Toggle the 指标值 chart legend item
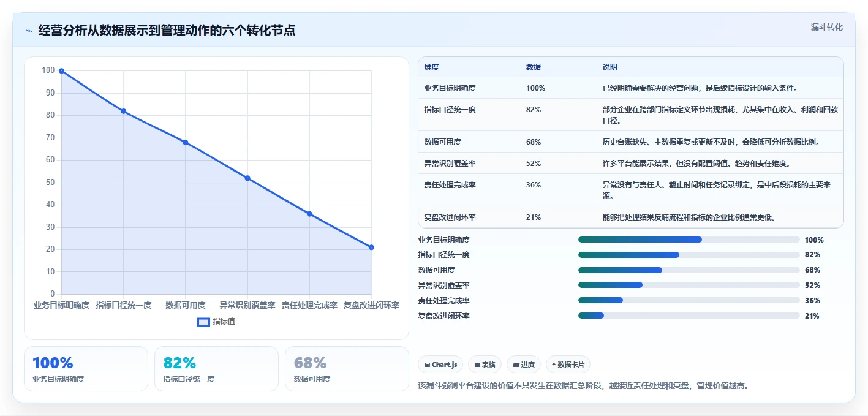 (x=216, y=322)
